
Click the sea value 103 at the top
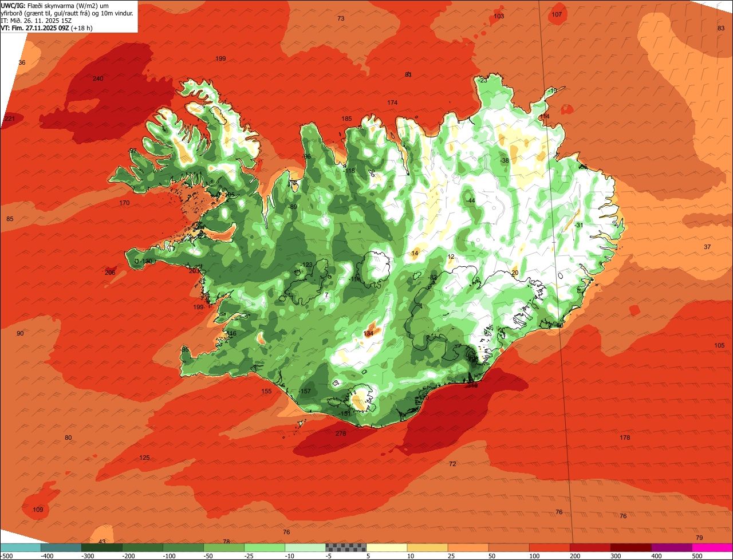tap(499, 16)
